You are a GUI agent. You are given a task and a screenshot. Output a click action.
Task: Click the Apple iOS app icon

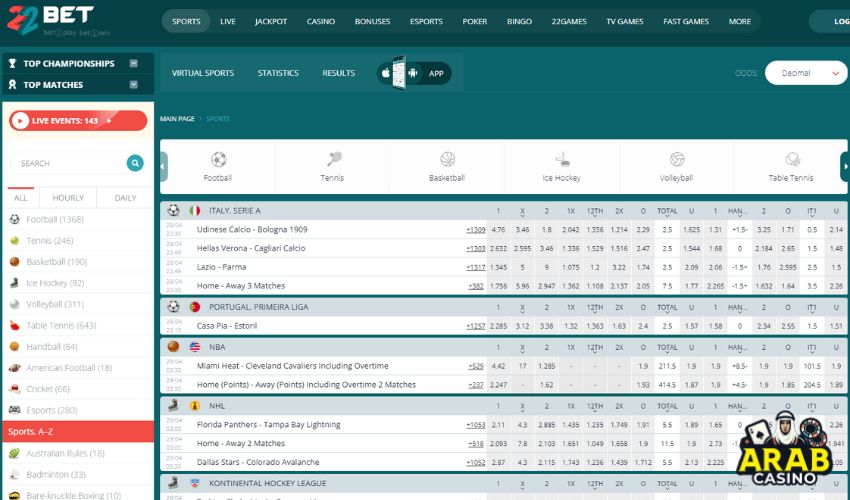pyautogui.click(x=385, y=73)
